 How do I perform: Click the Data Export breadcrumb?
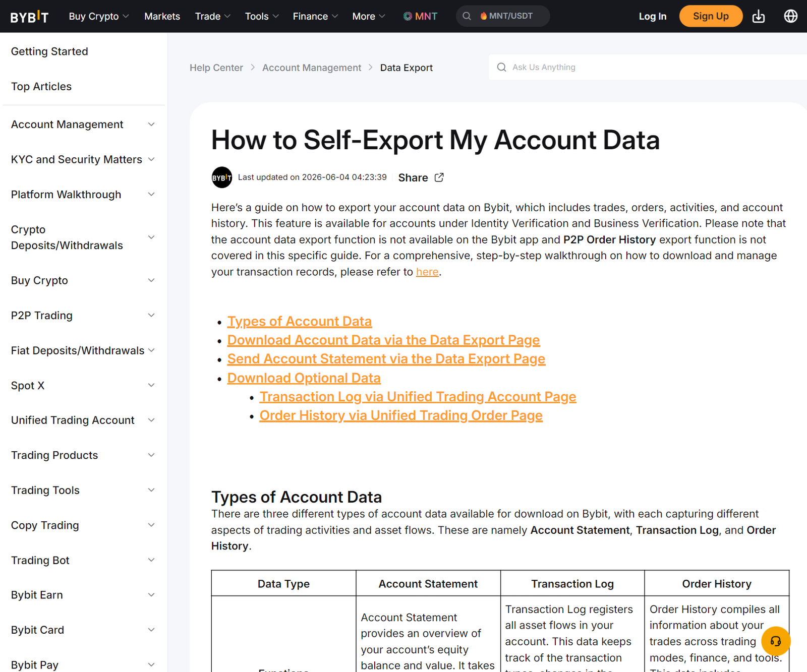coord(407,68)
